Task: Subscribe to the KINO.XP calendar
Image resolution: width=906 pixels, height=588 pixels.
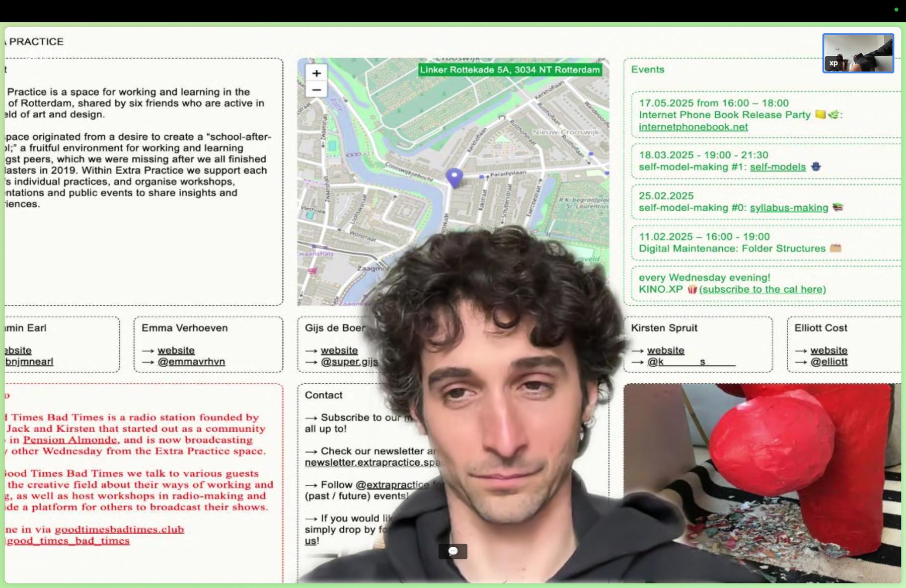Action: [x=762, y=290]
